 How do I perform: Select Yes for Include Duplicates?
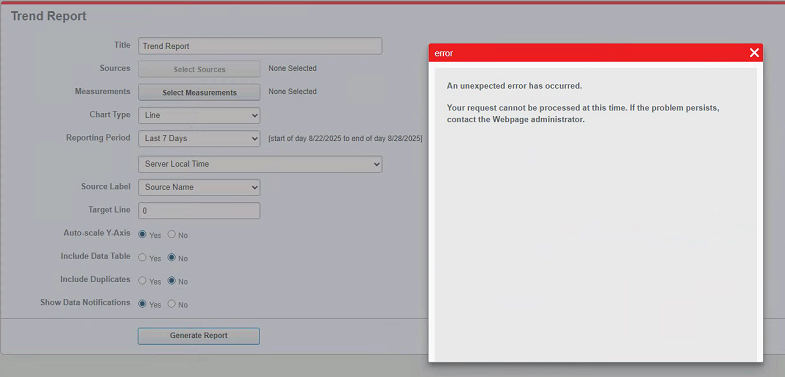pyautogui.click(x=142, y=281)
